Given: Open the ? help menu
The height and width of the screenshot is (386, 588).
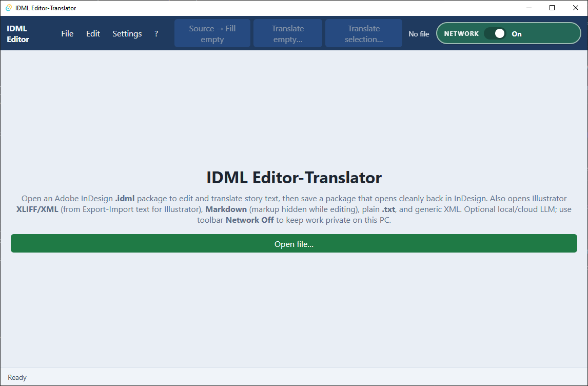Looking at the screenshot, I should [156, 34].
